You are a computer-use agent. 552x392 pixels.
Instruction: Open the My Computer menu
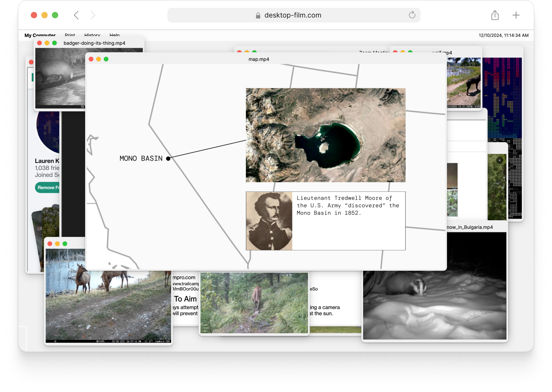[40, 35]
